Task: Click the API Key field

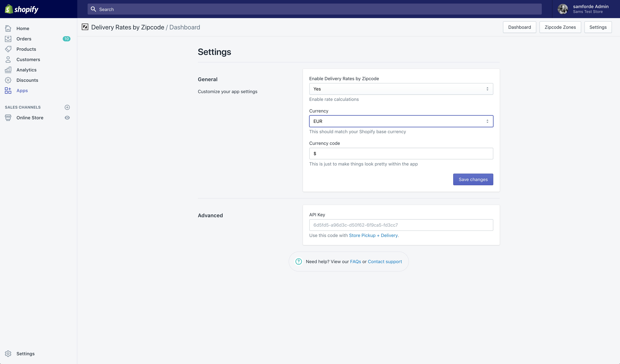Action: [x=401, y=225]
